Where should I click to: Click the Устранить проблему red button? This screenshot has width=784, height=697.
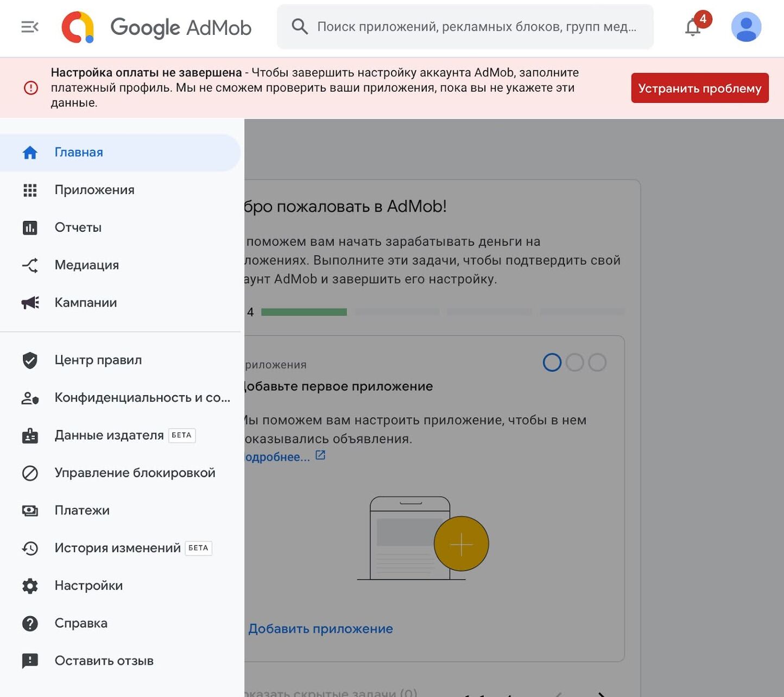pos(699,87)
